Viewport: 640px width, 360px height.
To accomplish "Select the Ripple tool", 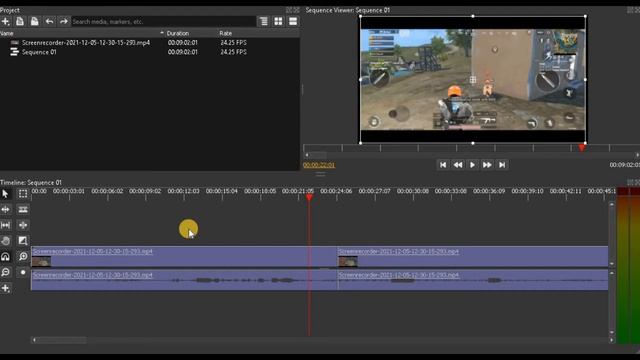I will tap(5, 209).
